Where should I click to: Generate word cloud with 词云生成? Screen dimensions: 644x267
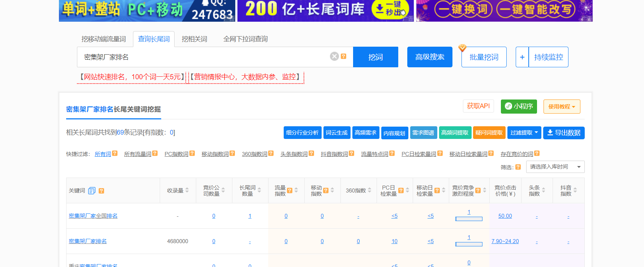(336, 133)
